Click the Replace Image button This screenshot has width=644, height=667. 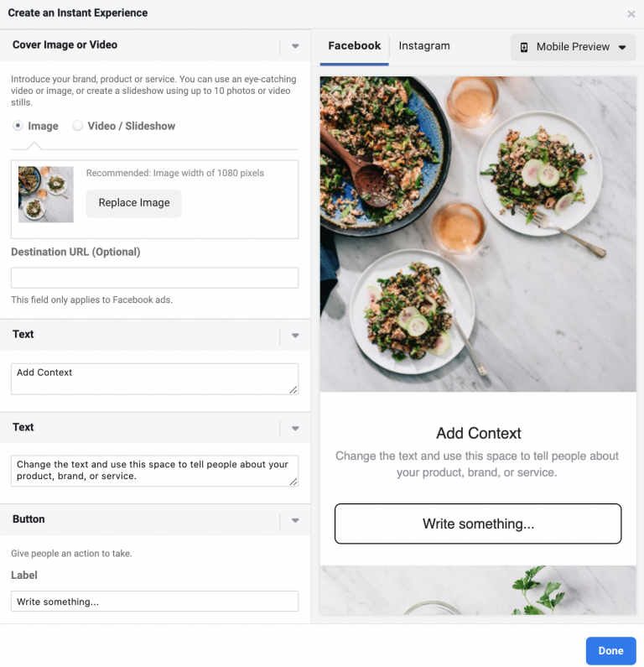(x=134, y=203)
